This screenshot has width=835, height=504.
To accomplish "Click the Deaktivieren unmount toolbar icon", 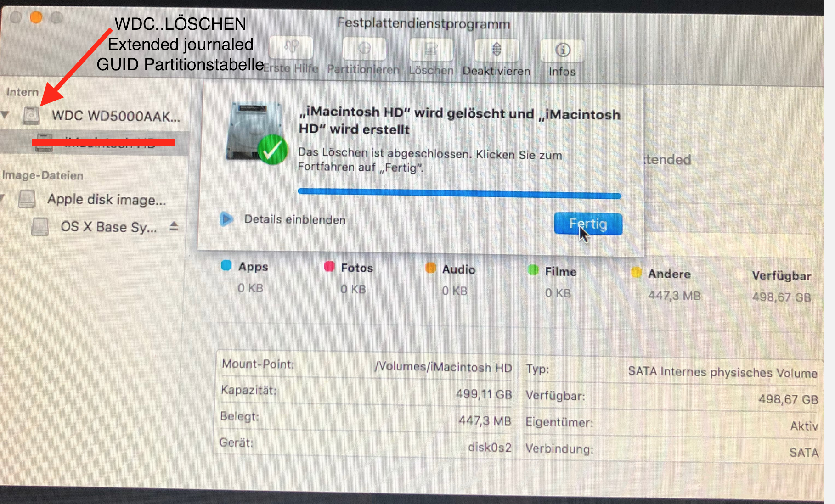I will tap(496, 50).
